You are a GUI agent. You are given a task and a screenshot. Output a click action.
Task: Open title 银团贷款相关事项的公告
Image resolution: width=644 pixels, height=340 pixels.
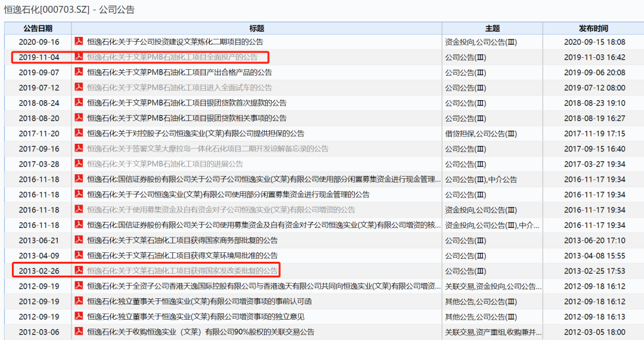click(x=187, y=118)
